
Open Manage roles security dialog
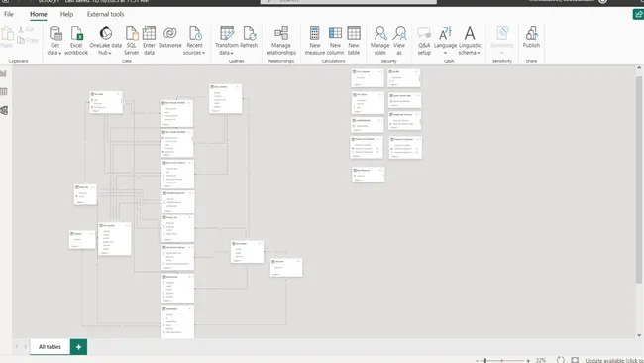(x=379, y=40)
